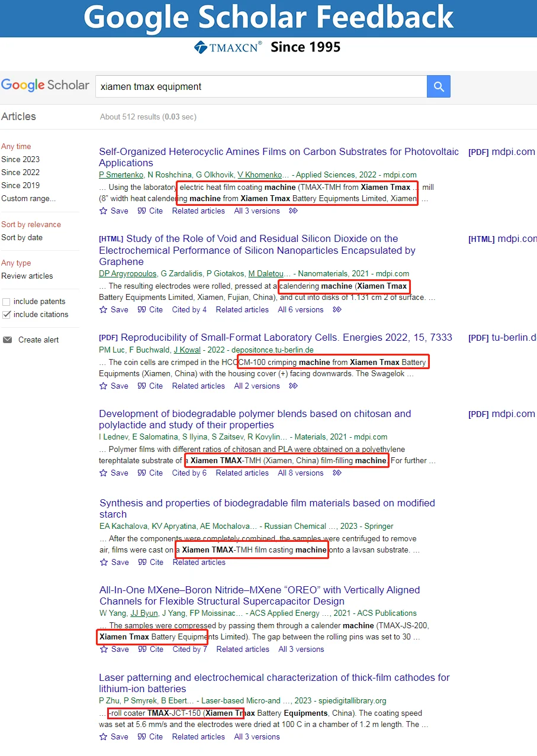Select the Any type filter
The image size is (537, 756).
[16, 263]
